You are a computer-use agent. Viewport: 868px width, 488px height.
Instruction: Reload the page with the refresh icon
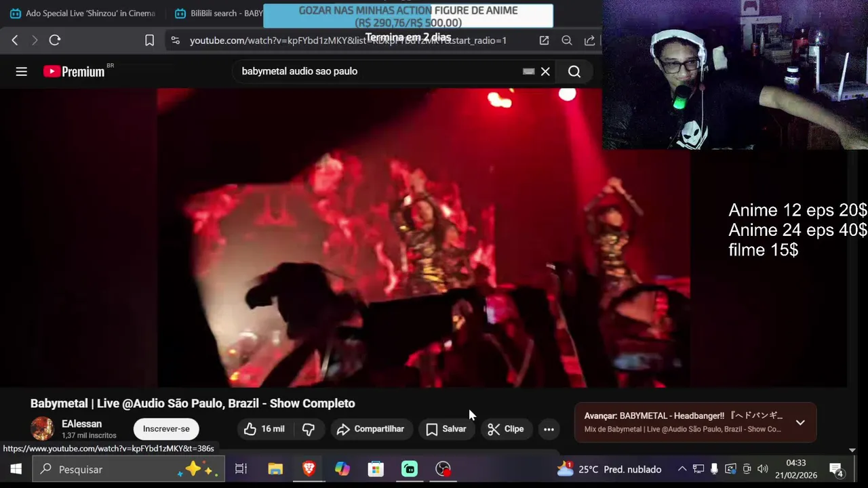tap(55, 41)
